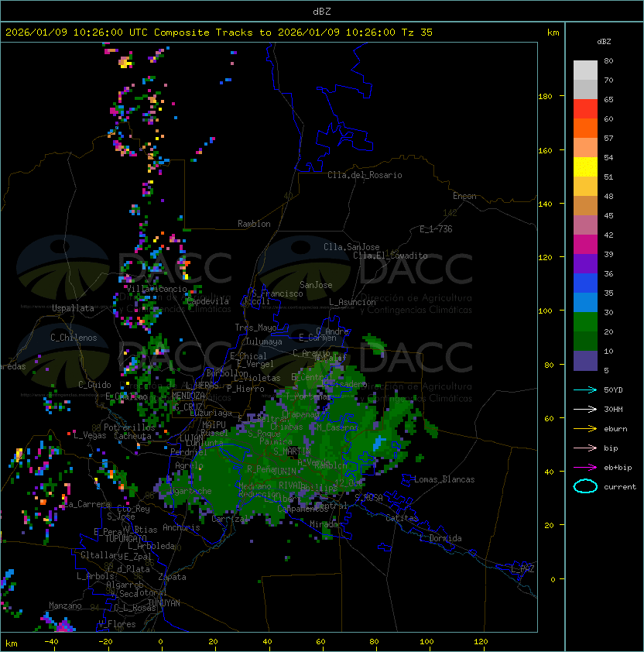Viewport: 644px width, 652px height.
Task: Click the magenta eb+bip arrow in legend
Action: [x=585, y=468]
